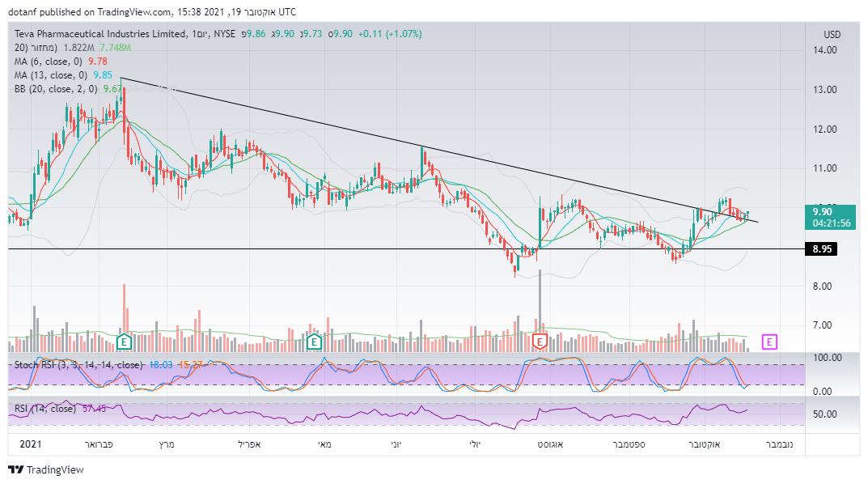
Task: Click the אוגוסט month label
Action: (x=550, y=444)
